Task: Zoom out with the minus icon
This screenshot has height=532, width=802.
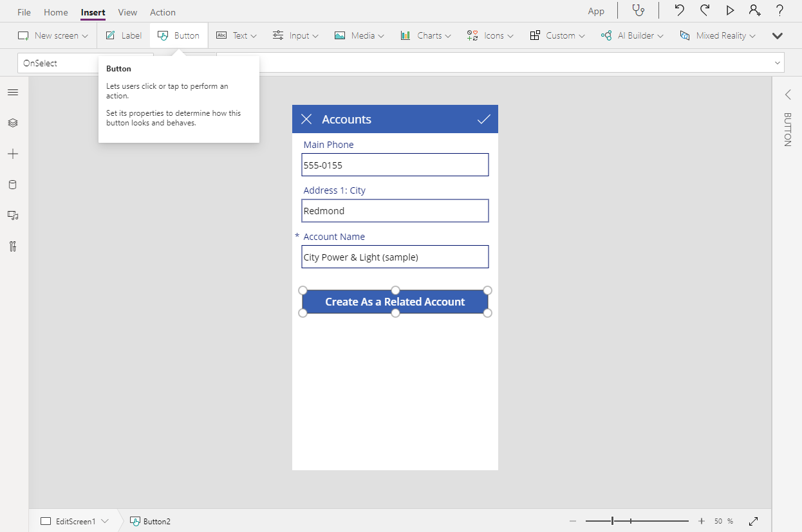Action: point(572,521)
